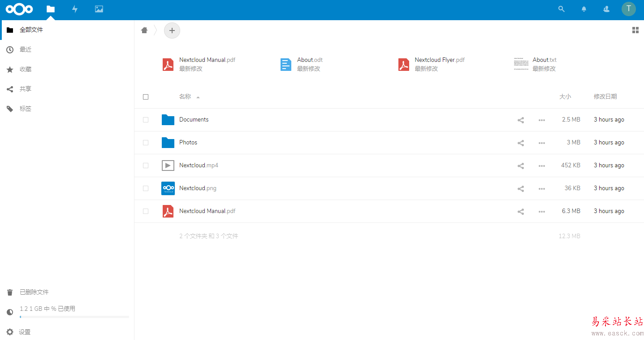Sort files by 修改日期 column
Viewport: 644px width, 340px height.
tap(605, 96)
